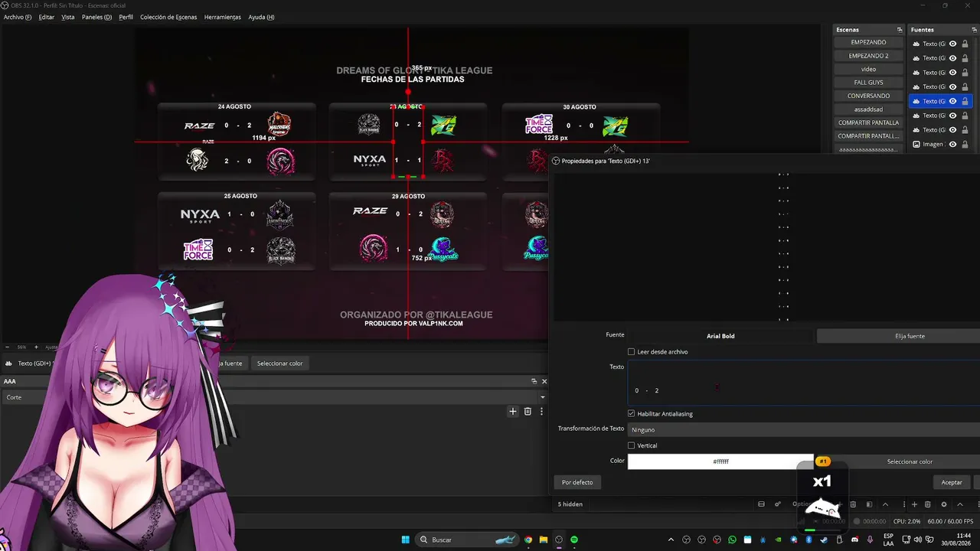
Task: Lock the highlighted Texto (GDI+) source
Action: pyautogui.click(x=965, y=101)
